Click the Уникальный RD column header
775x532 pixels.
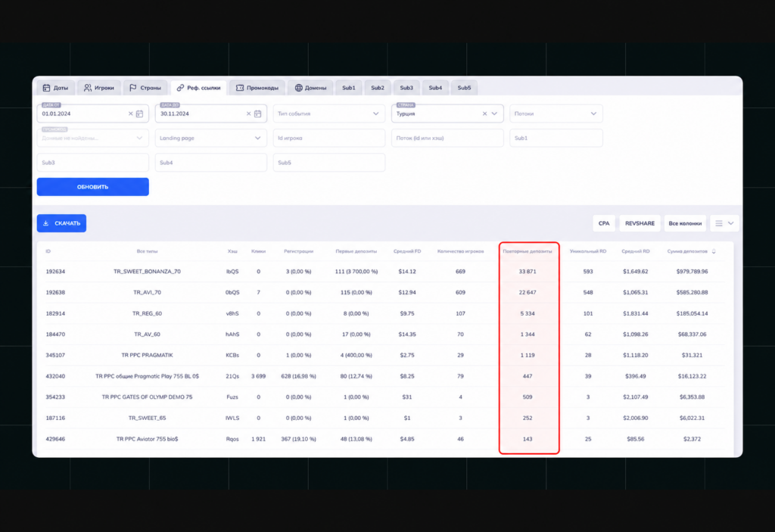(587, 252)
